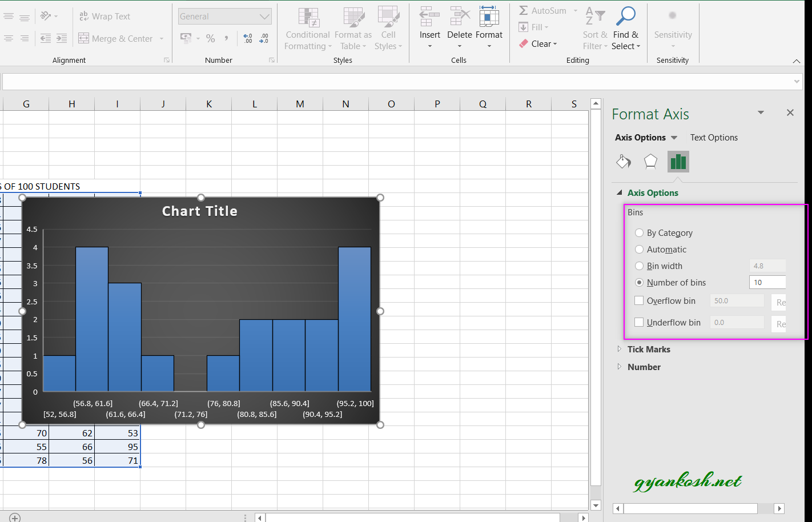Close the Format Axis pane
This screenshot has width=812, height=522.
click(x=790, y=113)
